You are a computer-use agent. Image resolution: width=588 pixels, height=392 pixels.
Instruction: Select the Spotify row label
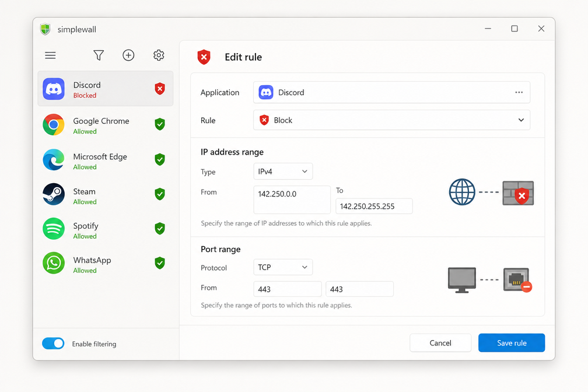[86, 226]
